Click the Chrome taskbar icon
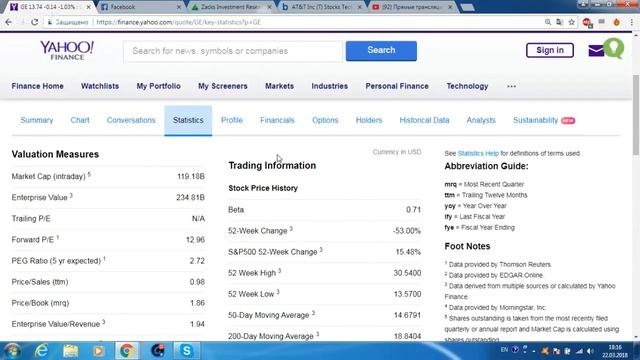This screenshot has width=640, height=360. [127, 351]
